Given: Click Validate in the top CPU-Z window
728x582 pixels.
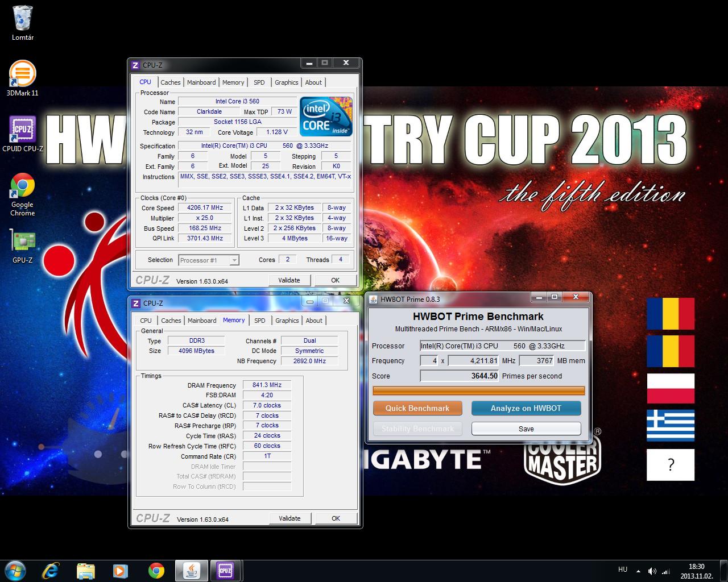Looking at the screenshot, I should [x=289, y=280].
